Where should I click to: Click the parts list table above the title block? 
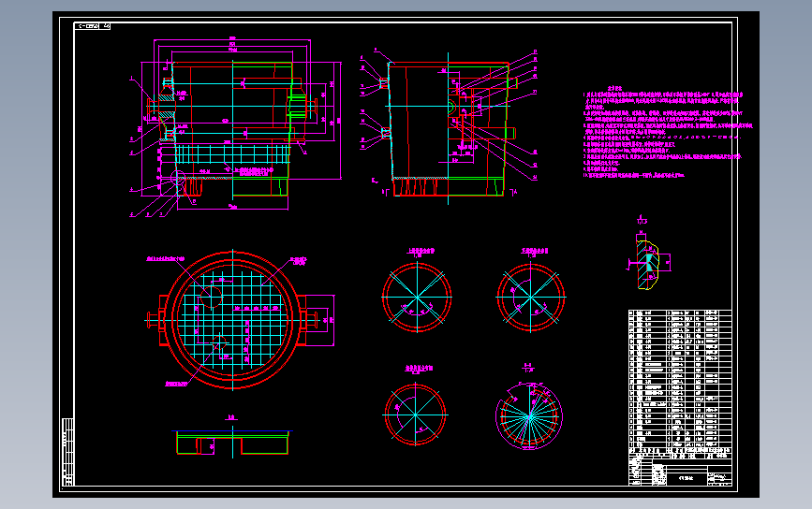coord(680,379)
